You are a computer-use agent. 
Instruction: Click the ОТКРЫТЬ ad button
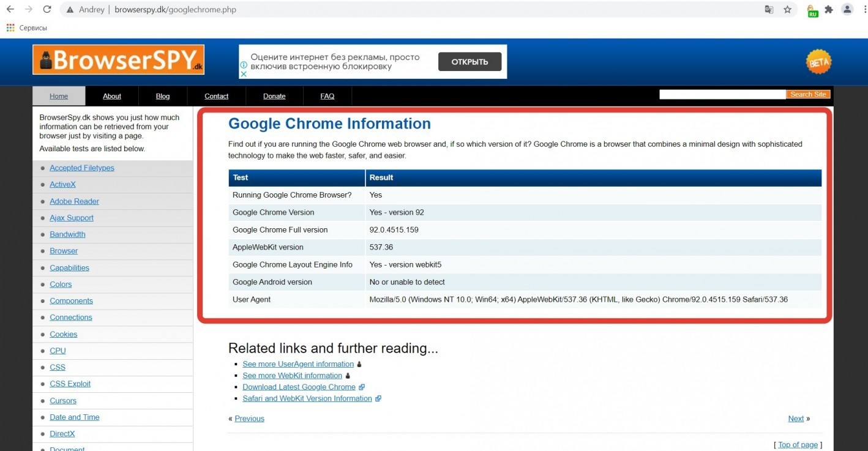pyautogui.click(x=470, y=62)
